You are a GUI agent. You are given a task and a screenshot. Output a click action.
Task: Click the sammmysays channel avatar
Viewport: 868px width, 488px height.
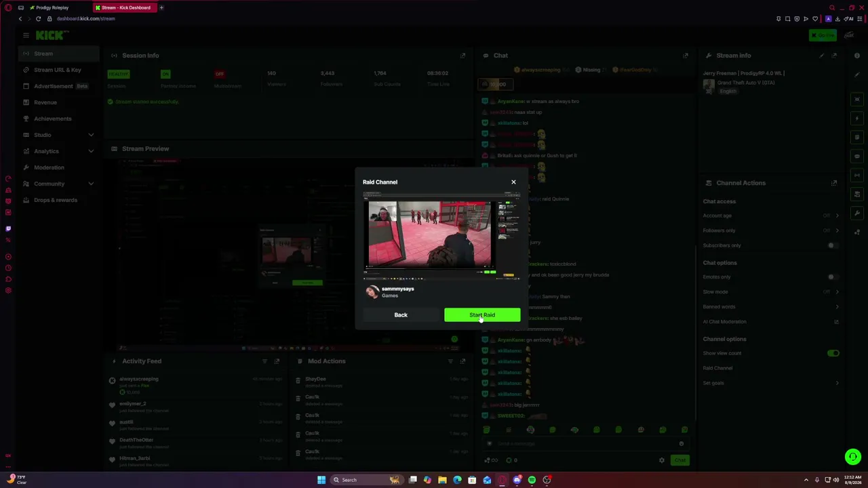point(372,291)
